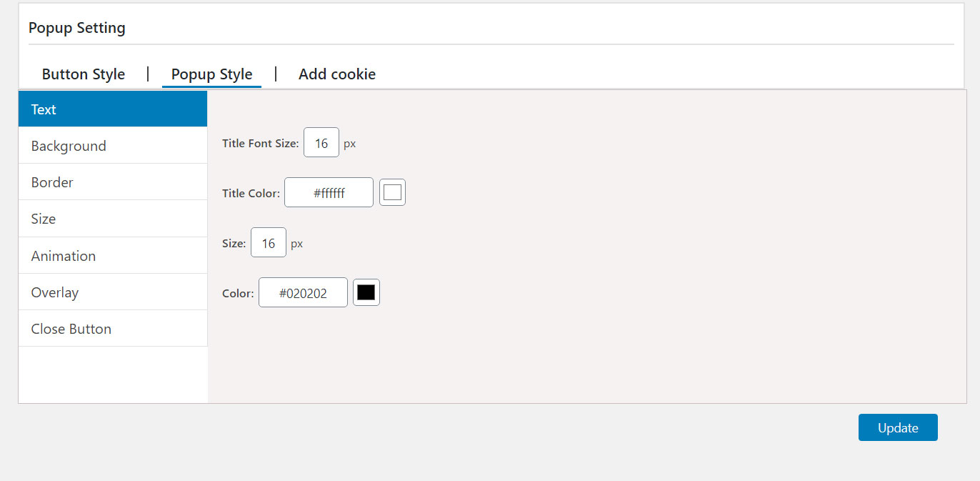Focus the Title Color hex field
Viewport: 980px width, 481px height.
[x=329, y=193]
